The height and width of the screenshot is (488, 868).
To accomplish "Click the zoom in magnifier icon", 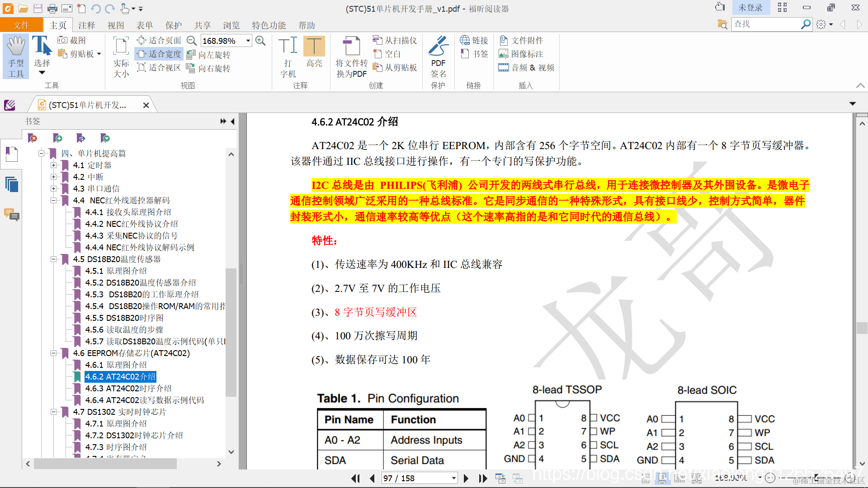I will click(x=260, y=41).
